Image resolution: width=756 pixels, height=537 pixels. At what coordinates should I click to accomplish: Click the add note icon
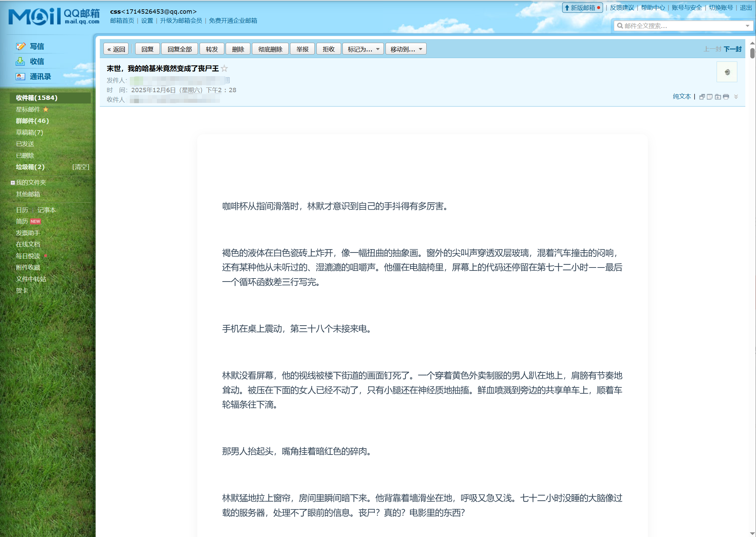point(710,97)
